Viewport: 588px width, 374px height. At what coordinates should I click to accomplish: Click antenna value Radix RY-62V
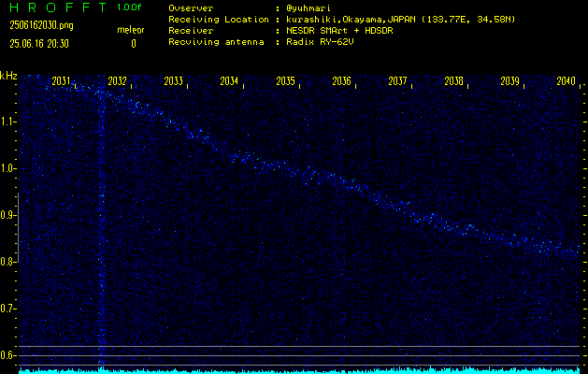[320, 42]
